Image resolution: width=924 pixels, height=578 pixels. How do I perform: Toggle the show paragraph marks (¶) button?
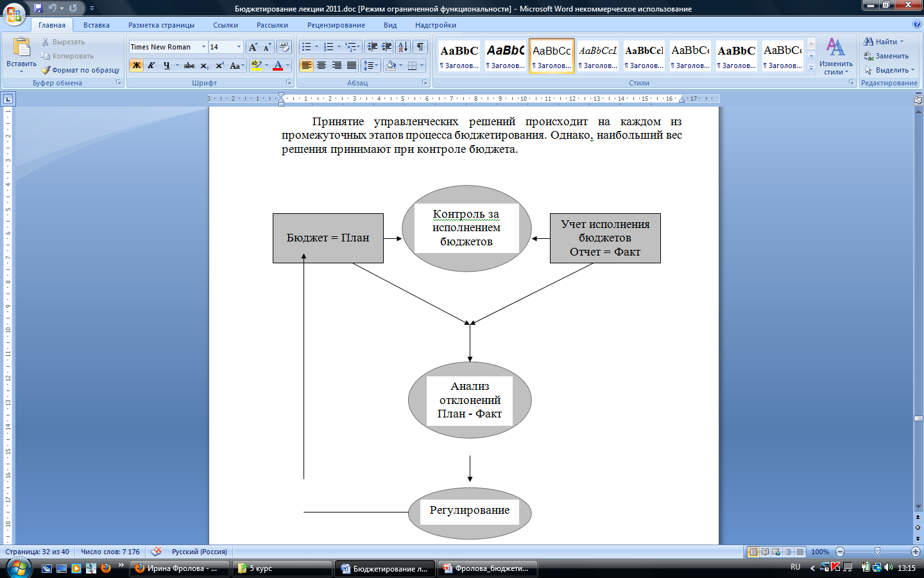click(x=420, y=47)
